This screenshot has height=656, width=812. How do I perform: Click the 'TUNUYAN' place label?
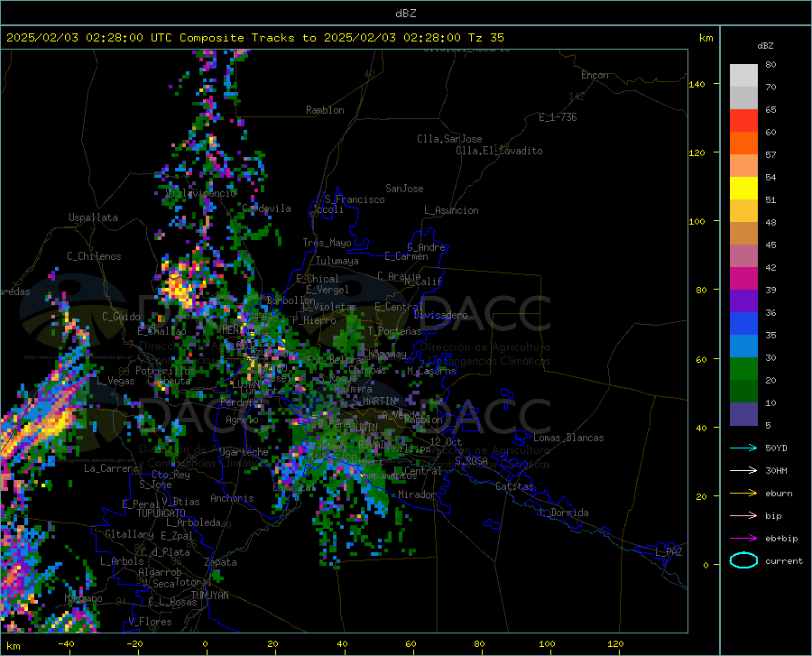click(x=209, y=596)
